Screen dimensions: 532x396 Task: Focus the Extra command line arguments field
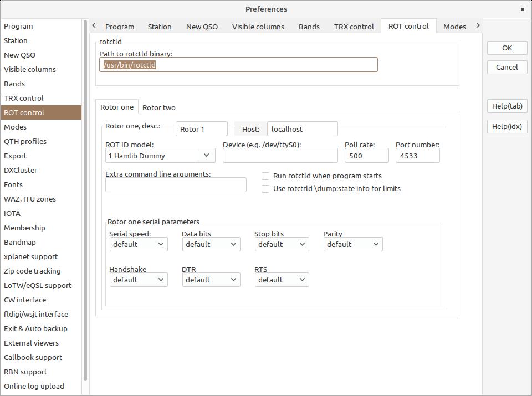point(176,185)
